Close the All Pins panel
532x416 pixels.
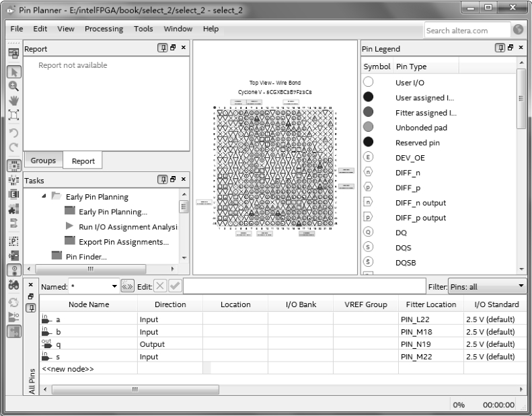pos(30,285)
